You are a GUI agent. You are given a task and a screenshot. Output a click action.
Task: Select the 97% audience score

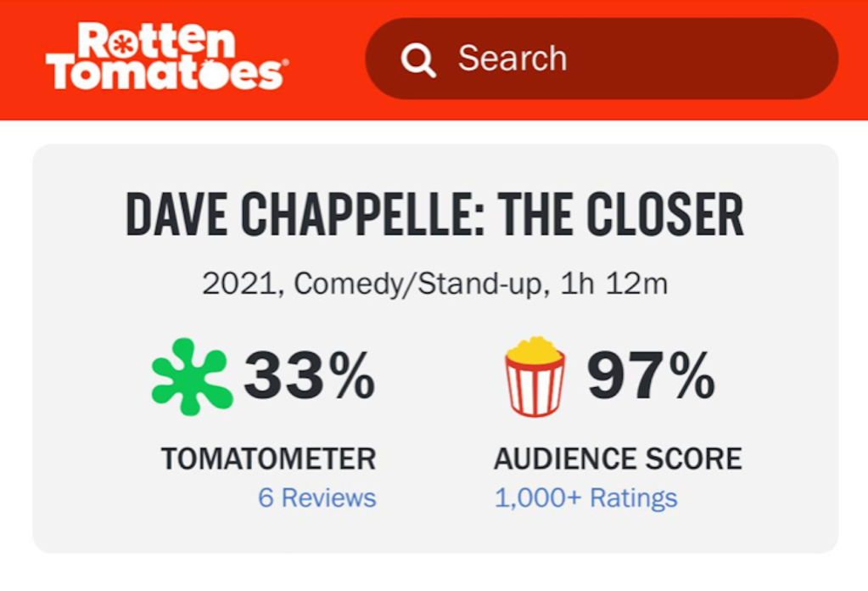coord(651,375)
